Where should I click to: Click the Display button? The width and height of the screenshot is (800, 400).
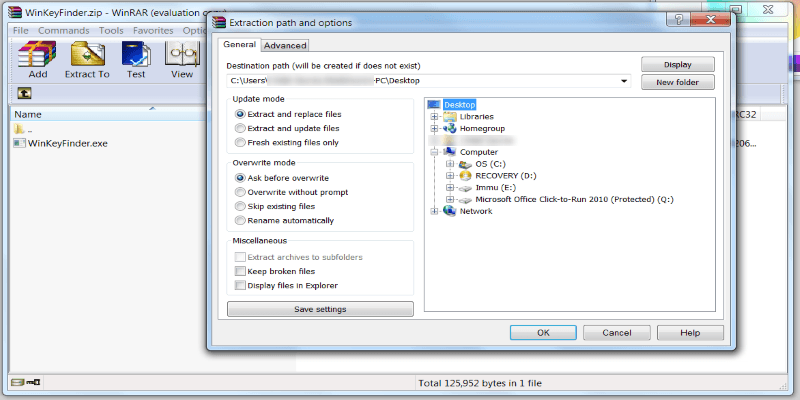pyautogui.click(x=678, y=65)
